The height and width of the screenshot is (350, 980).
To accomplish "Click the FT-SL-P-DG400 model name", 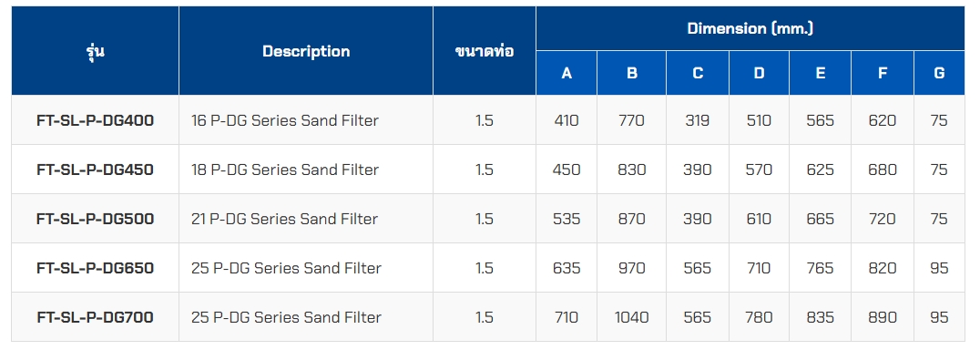I will [95, 120].
